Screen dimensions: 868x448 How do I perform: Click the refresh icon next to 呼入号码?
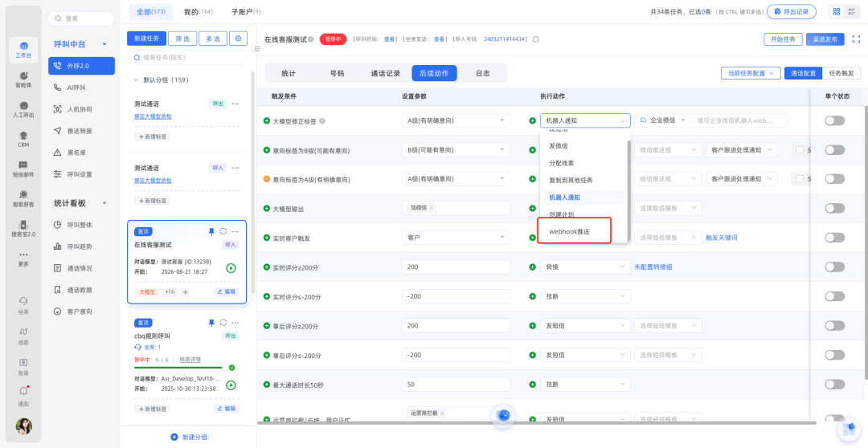pyautogui.click(x=536, y=39)
